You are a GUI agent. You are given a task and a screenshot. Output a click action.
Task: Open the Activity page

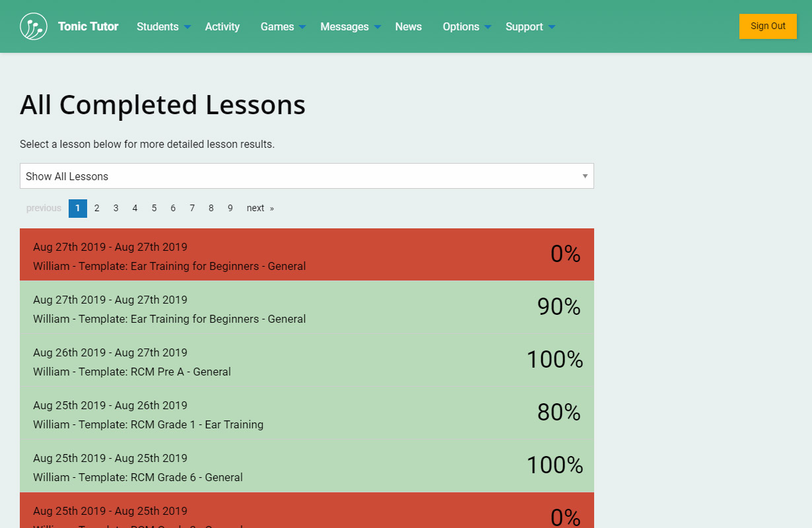click(x=222, y=26)
